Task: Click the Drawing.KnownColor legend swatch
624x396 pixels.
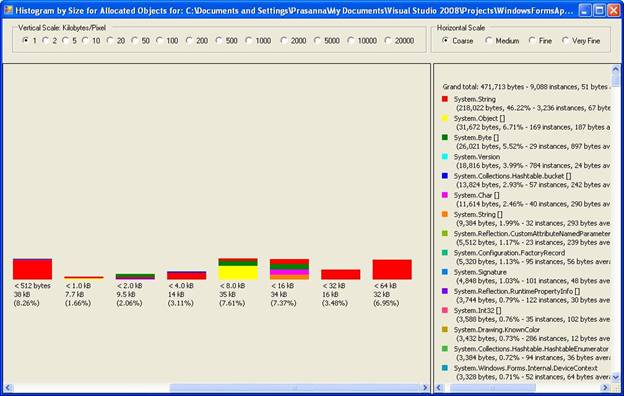Action: 445,330
